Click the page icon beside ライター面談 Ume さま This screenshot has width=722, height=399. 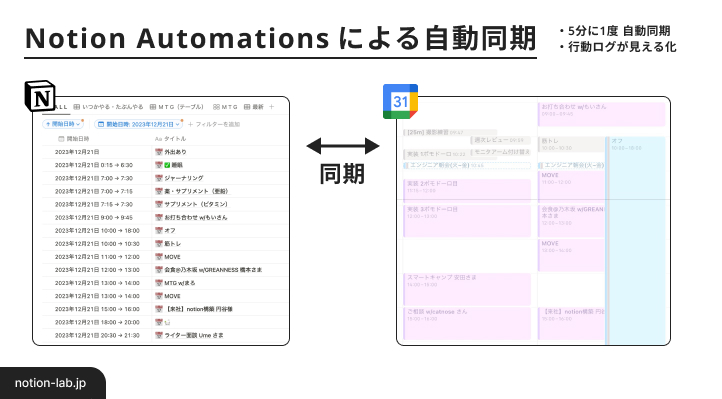(x=159, y=335)
